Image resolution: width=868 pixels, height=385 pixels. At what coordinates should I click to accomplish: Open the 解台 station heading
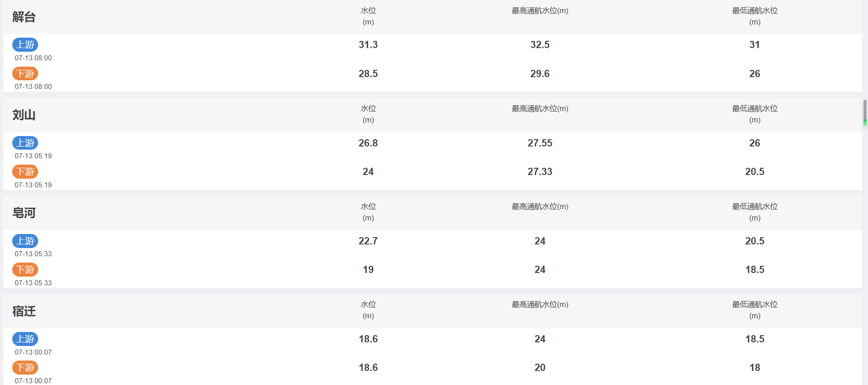click(x=24, y=17)
